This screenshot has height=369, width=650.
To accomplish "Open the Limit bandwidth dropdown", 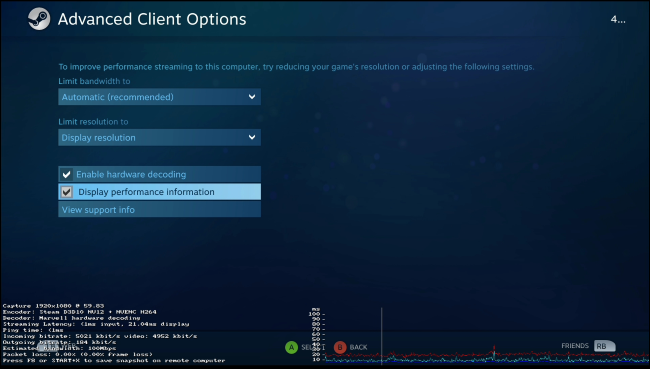I will pos(159,97).
